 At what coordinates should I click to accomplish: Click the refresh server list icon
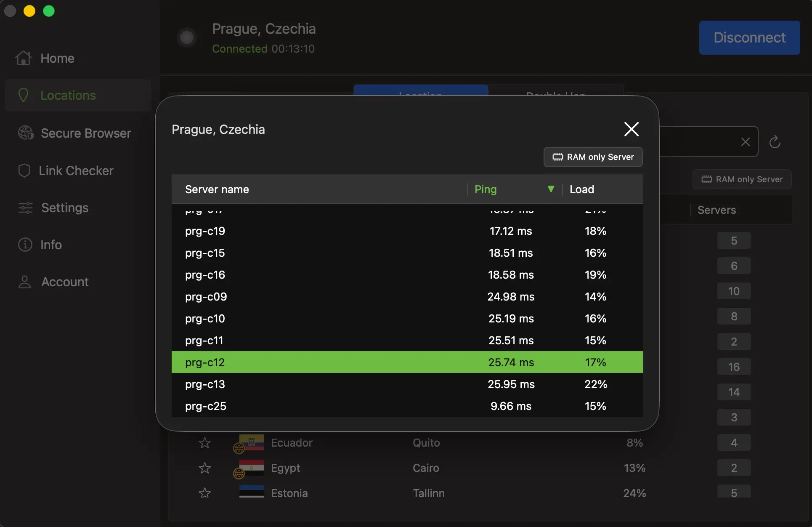click(775, 142)
